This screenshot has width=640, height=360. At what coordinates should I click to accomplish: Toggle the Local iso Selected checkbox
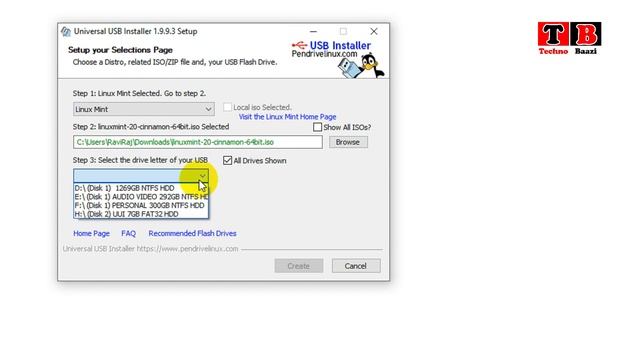pos(227,107)
